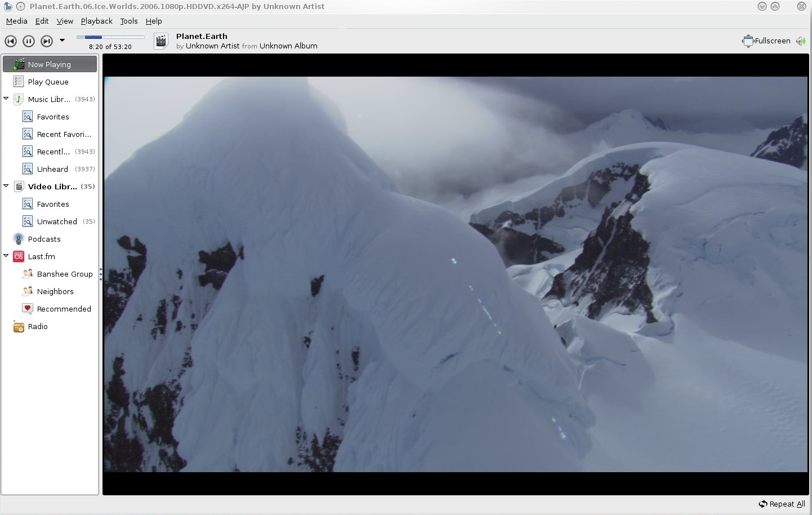Click the Neighbors people icon
Image resolution: width=812 pixels, height=515 pixels.
[28, 291]
